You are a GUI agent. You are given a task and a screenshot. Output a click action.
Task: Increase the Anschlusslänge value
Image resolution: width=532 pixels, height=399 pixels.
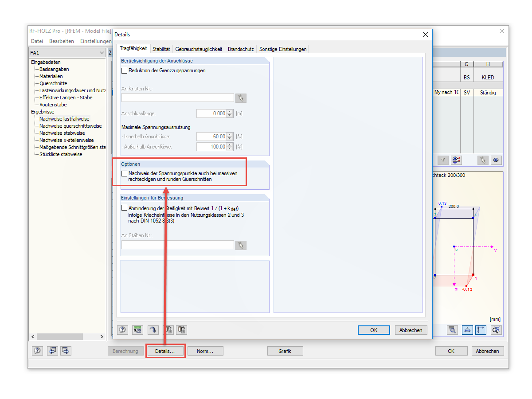(x=230, y=112)
